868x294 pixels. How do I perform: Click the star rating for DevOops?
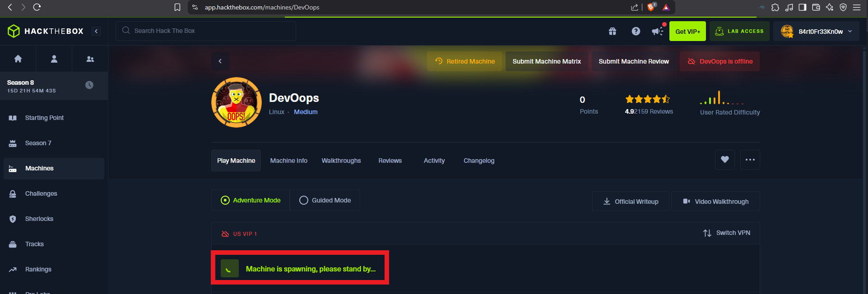pos(648,99)
